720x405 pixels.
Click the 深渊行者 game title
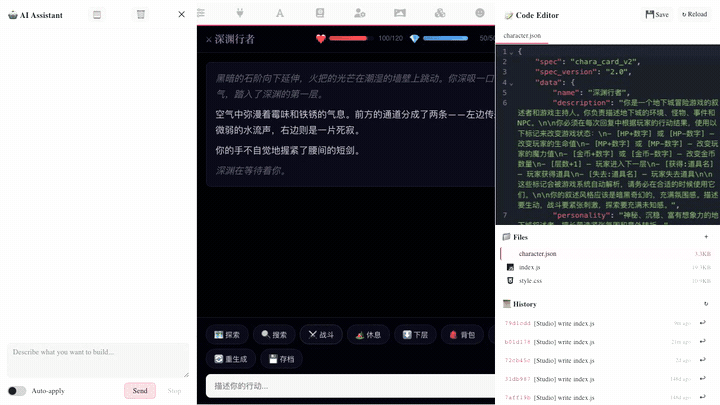pyautogui.click(x=235, y=39)
